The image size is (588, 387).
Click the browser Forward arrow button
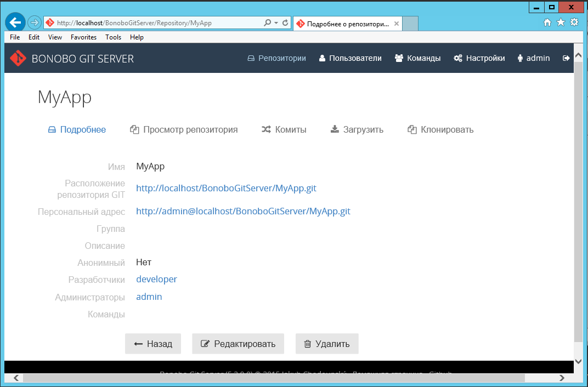click(35, 23)
